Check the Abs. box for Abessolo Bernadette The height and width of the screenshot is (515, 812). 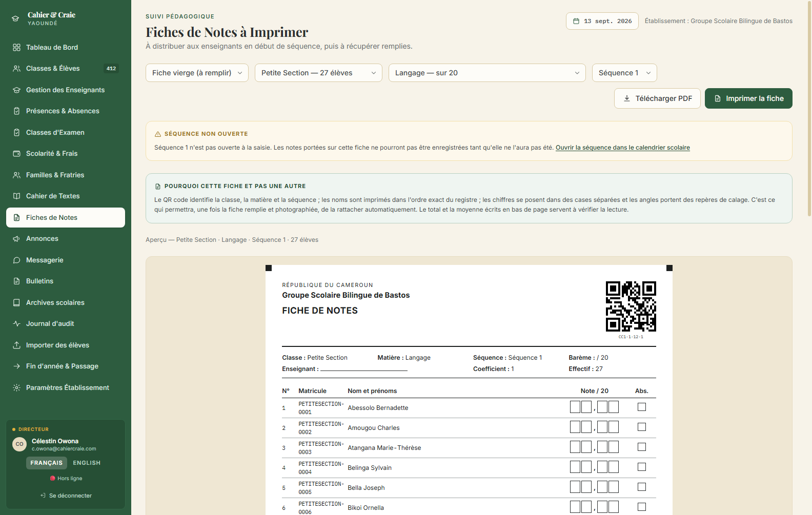pos(642,407)
